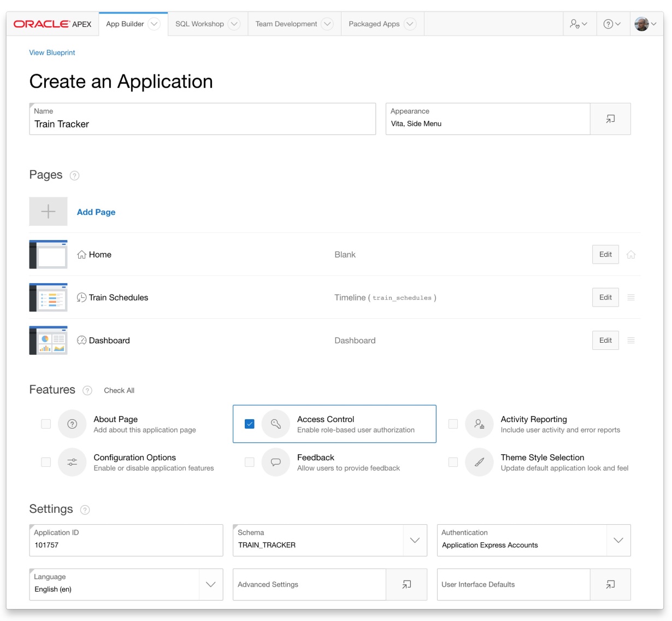The height and width of the screenshot is (621, 672).
Task: Enable the About Page checkbox
Action: point(46,424)
